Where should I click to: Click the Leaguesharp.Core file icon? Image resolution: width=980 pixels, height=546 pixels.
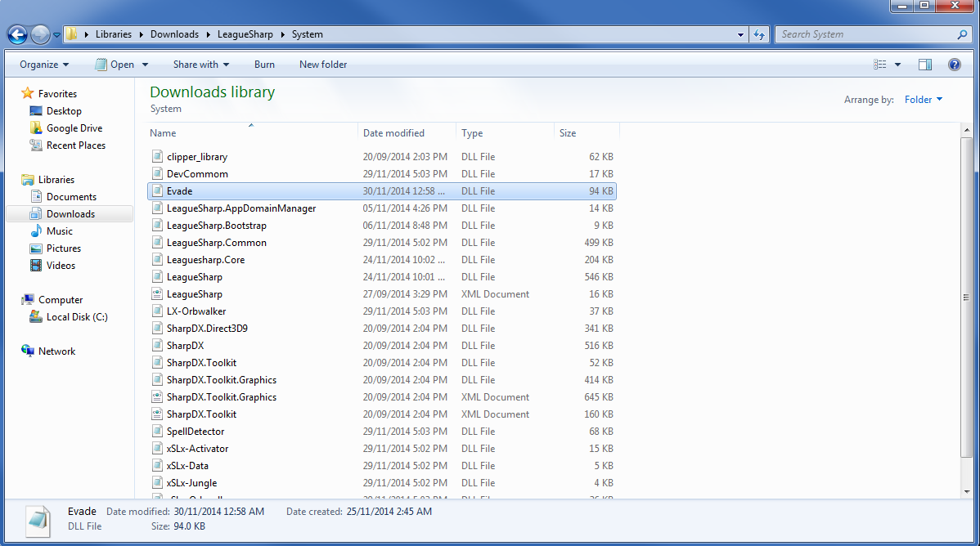click(x=158, y=259)
